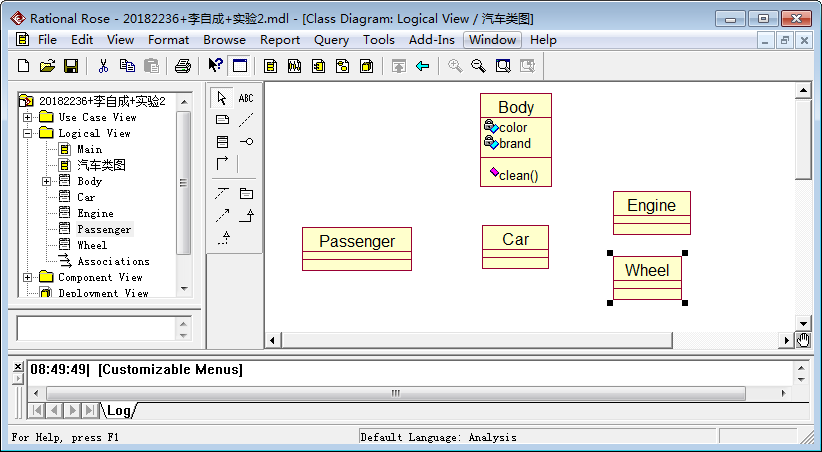Select the Association Class tool
822x452 pixels.
point(222,194)
